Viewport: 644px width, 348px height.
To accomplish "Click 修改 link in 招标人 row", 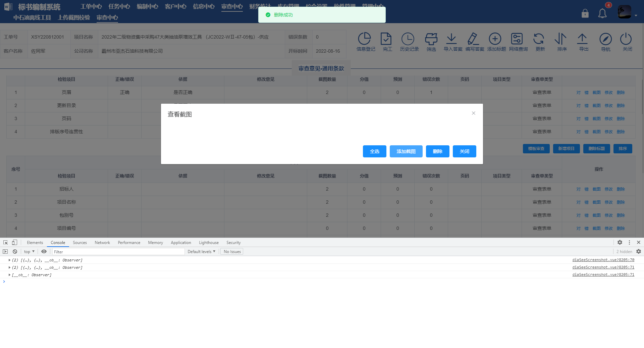I will coord(608,189).
